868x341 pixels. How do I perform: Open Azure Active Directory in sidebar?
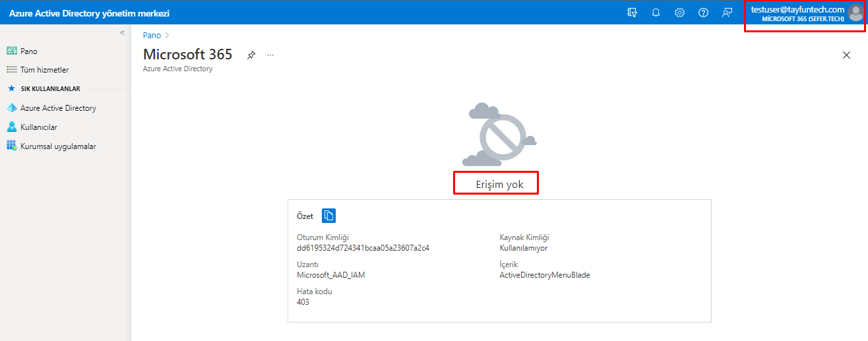[x=58, y=108]
